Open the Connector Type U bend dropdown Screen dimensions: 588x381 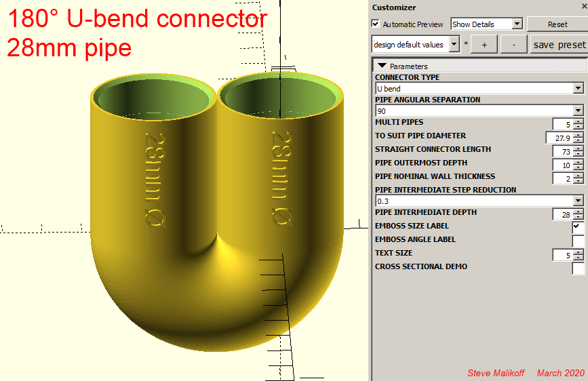[479, 88]
